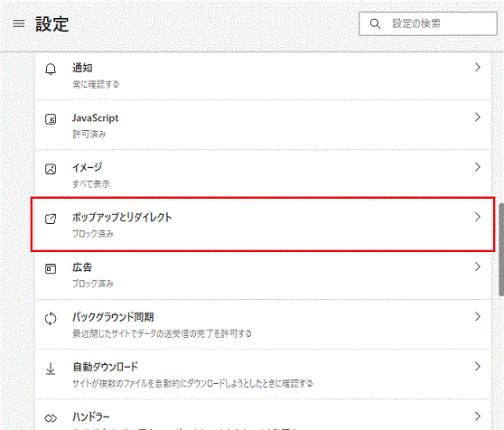The width and height of the screenshot is (504, 430).
Task: Open the バックグラウンド同期 settings entry
Action: pyautogui.click(x=263, y=324)
